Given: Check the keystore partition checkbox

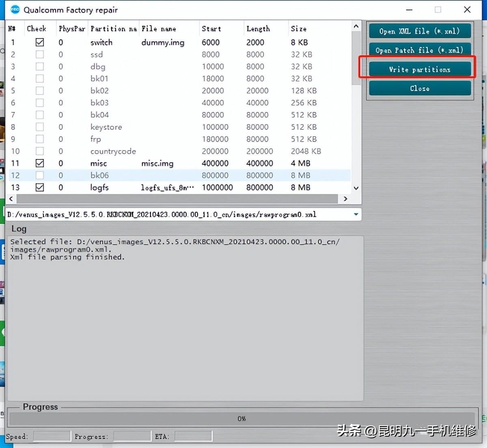Looking at the screenshot, I should pos(40,127).
